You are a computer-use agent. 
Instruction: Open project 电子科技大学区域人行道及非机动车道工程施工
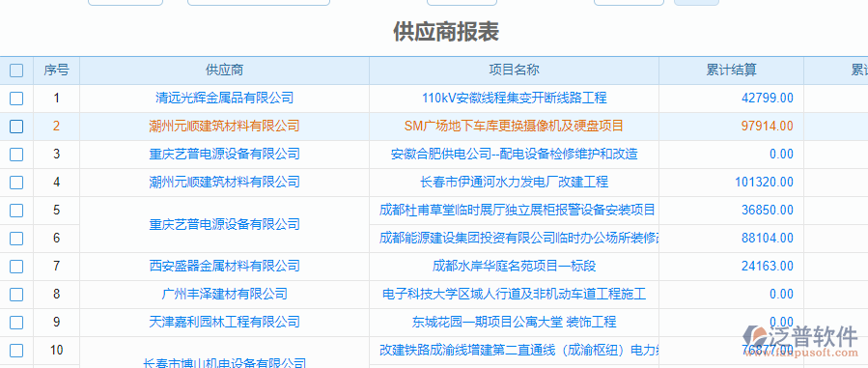(x=515, y=295)
